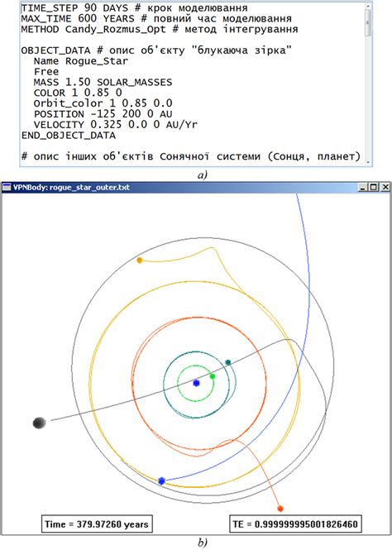Click the blue planet near bottom orbit
The image size is (392, 550).
pos(161,481)
